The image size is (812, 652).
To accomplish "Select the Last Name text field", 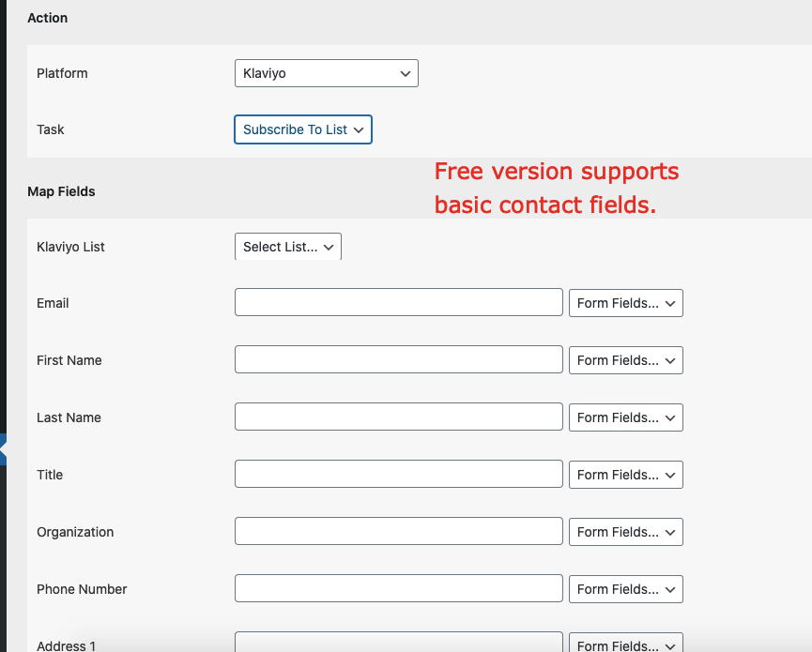I will (399, 417).
